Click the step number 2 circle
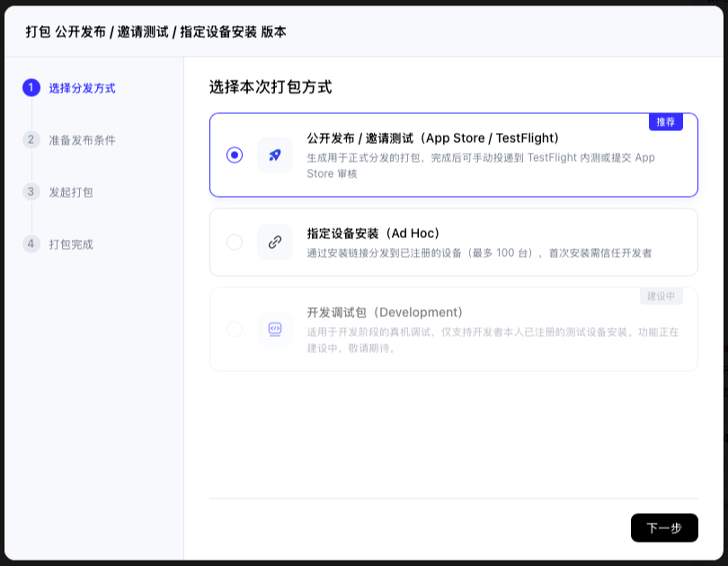The width and height of the screenshot is (728, 566). pos(31,139)
